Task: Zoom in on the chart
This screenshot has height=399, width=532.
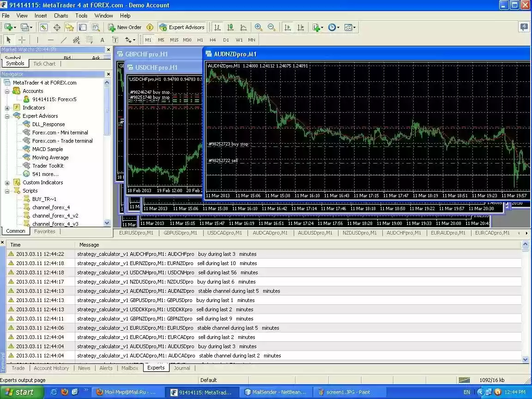Action: 259,27
